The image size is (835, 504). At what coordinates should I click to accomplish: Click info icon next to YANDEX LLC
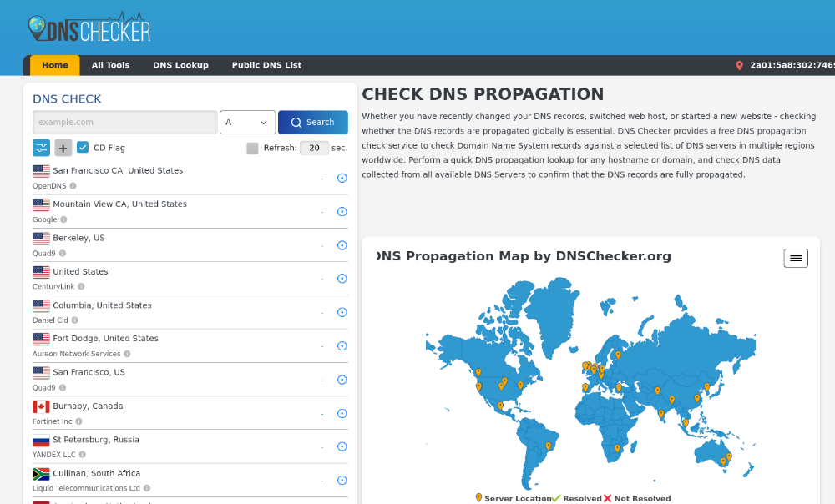point(83,455)
